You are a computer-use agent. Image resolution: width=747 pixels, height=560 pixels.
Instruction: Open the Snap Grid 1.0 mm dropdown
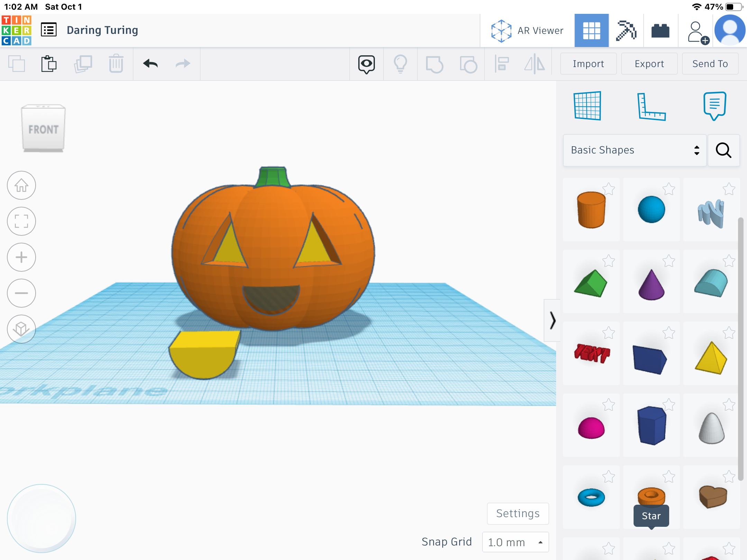(x=515, y=542)
